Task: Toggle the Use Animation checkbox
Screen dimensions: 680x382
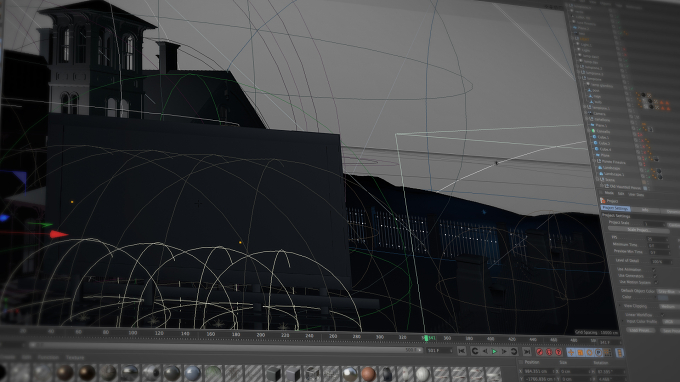Action: pyautogui.click(x=654, y=269)
